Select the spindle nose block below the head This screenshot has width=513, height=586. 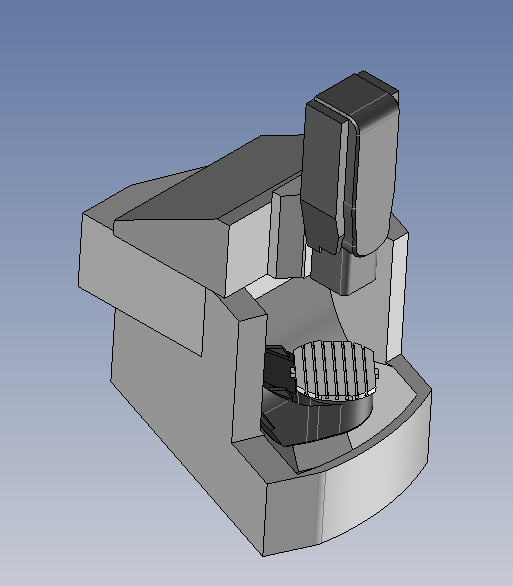pos(344,269)
